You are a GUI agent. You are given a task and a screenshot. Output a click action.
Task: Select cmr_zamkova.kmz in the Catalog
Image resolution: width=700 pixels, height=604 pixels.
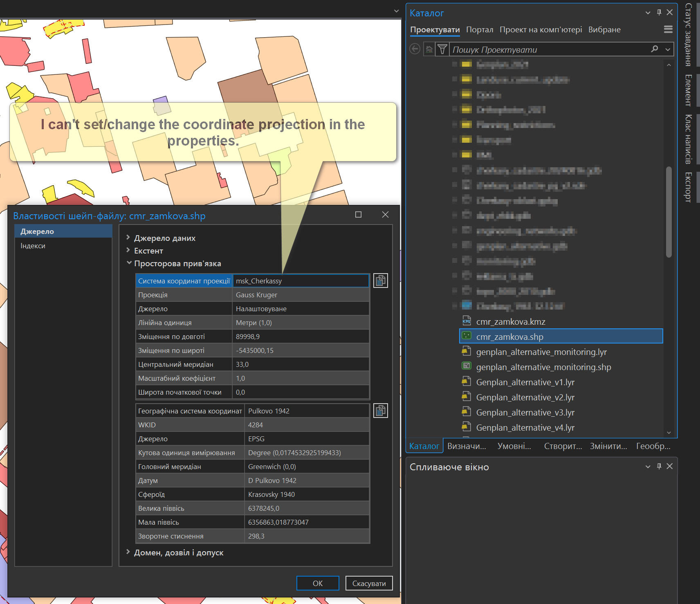pyautogui.click(x=511, y=321)
